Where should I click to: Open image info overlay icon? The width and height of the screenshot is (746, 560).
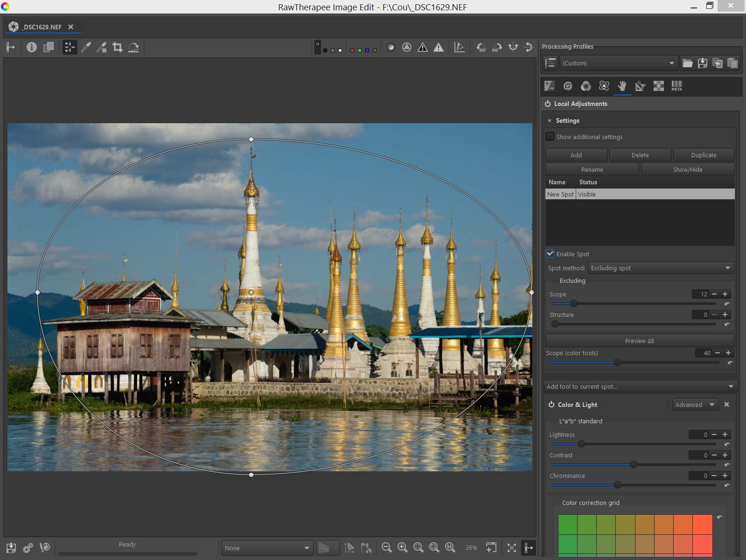coord(31,47)
